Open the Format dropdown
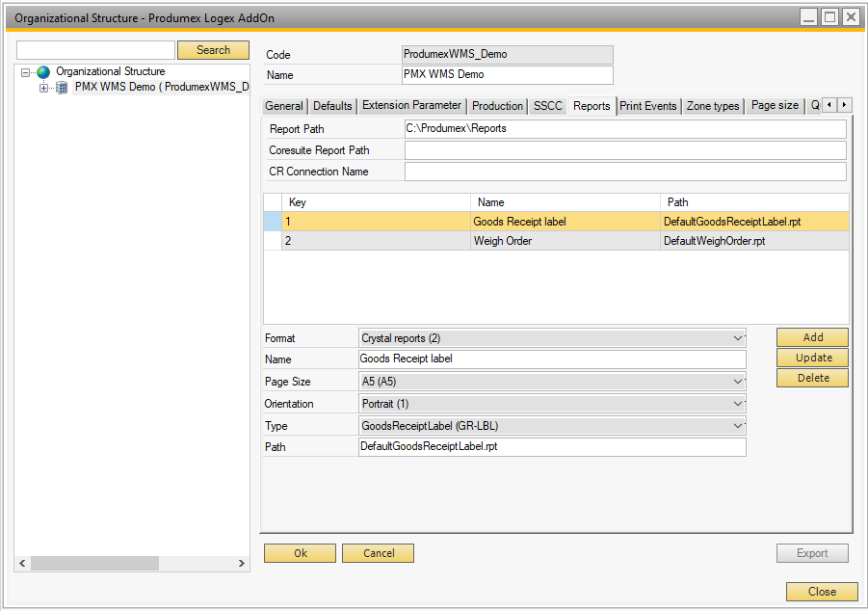 point(738,338)
